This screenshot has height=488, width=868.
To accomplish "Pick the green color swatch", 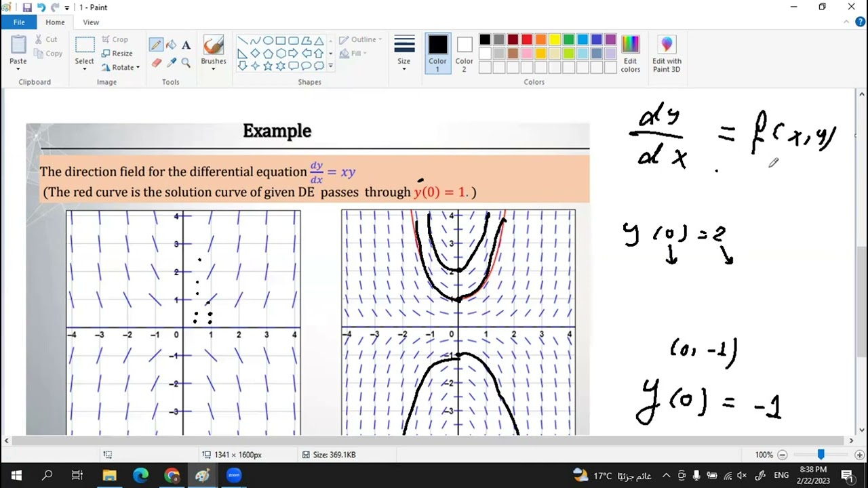I will click(569, 40).
